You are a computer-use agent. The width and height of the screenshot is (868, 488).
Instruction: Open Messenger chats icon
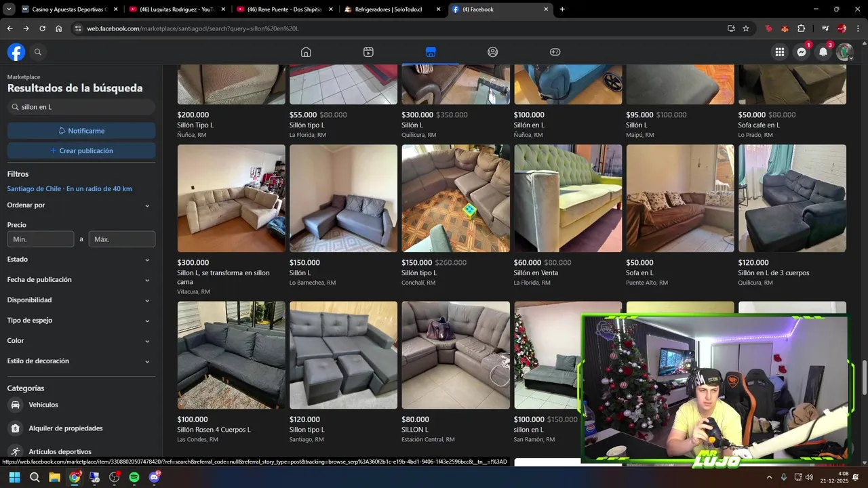pos(802,52)
